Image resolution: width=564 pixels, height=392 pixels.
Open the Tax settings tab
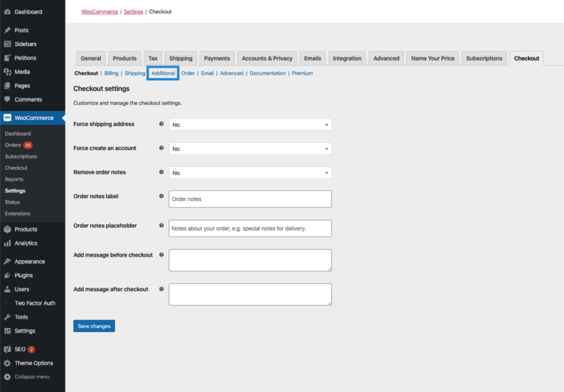click(153, 59)
